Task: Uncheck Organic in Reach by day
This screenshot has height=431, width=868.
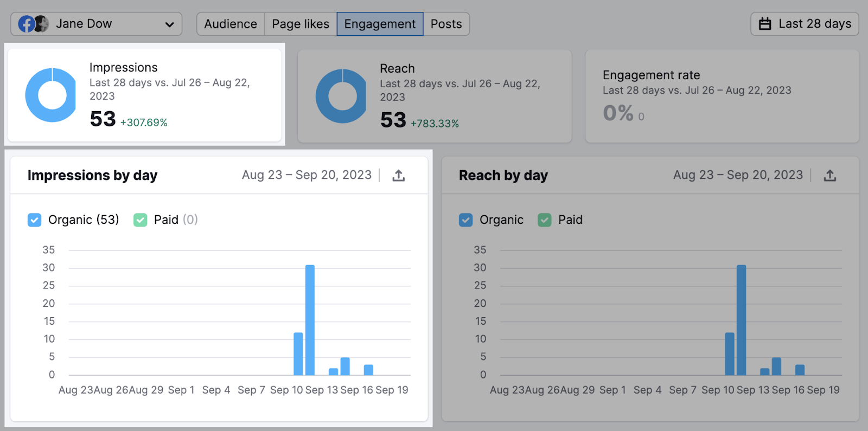Action: pos(465,220)
